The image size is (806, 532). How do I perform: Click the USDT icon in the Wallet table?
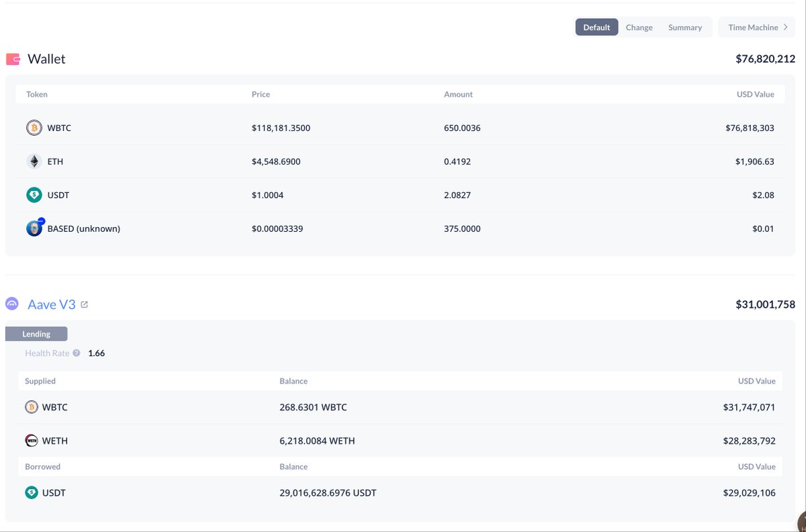coord(34,195)
